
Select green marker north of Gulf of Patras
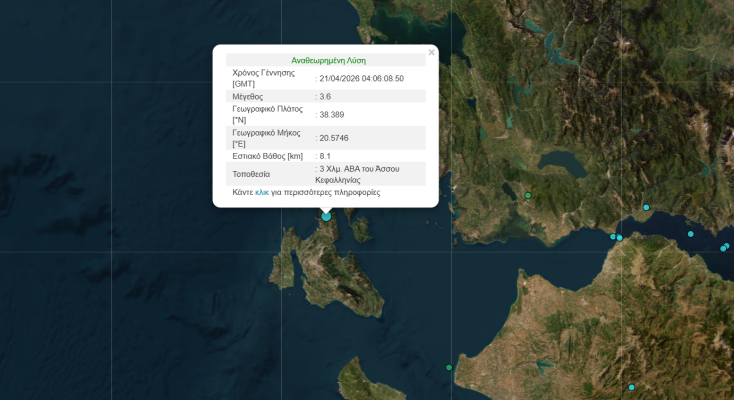[x=528, y=196]
